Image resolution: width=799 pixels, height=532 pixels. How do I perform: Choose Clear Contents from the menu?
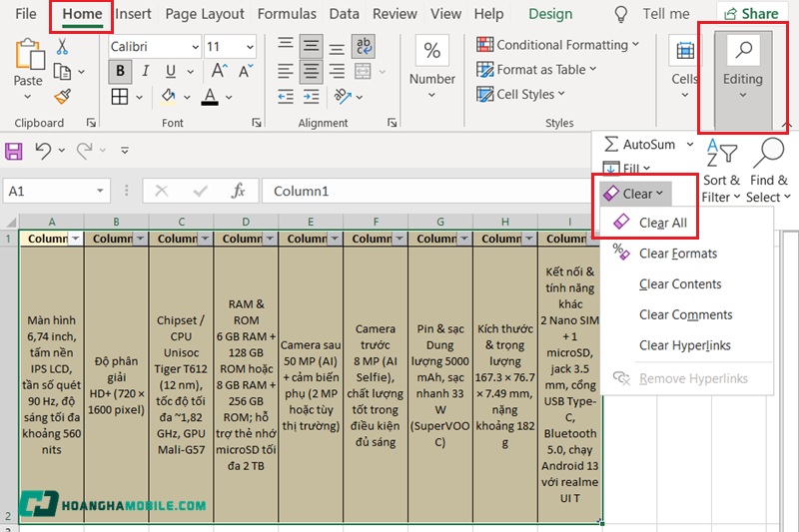click(x=686, y=284)
